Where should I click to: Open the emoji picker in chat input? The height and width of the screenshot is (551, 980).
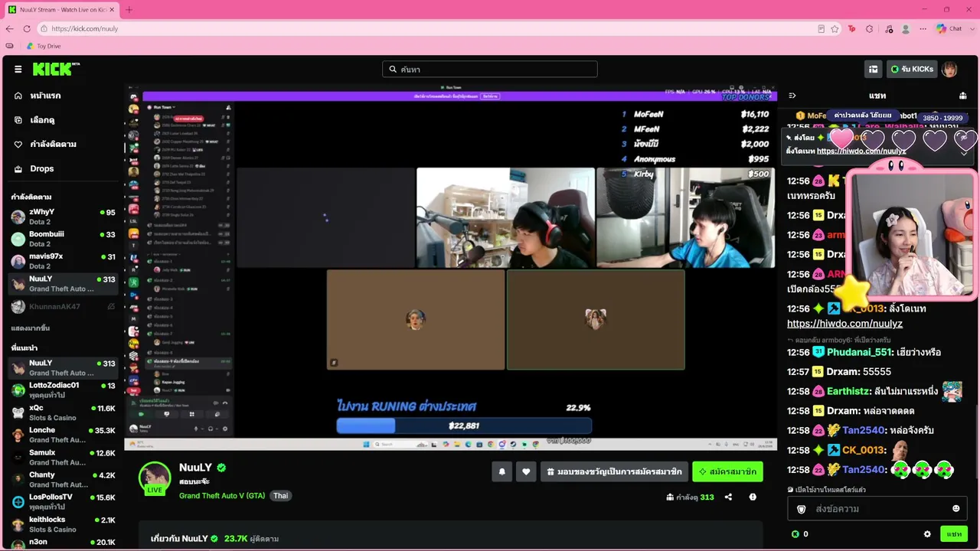tap(955, 509)
